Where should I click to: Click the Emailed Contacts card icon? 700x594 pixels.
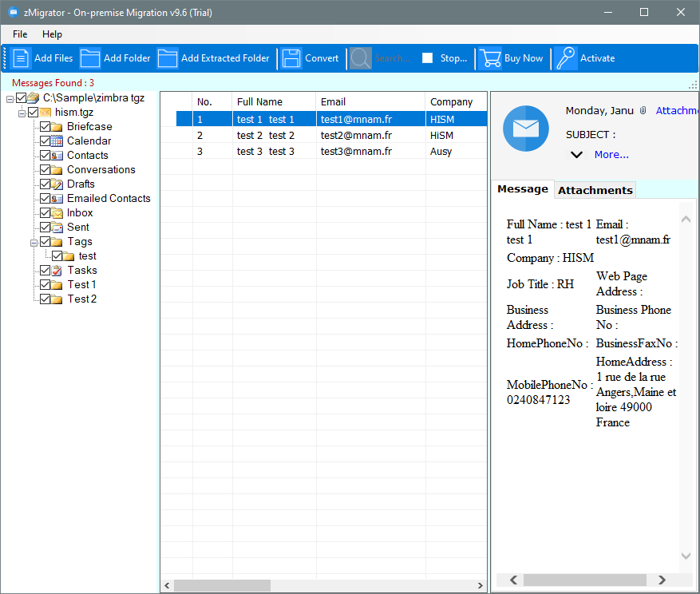coord(57,198)
